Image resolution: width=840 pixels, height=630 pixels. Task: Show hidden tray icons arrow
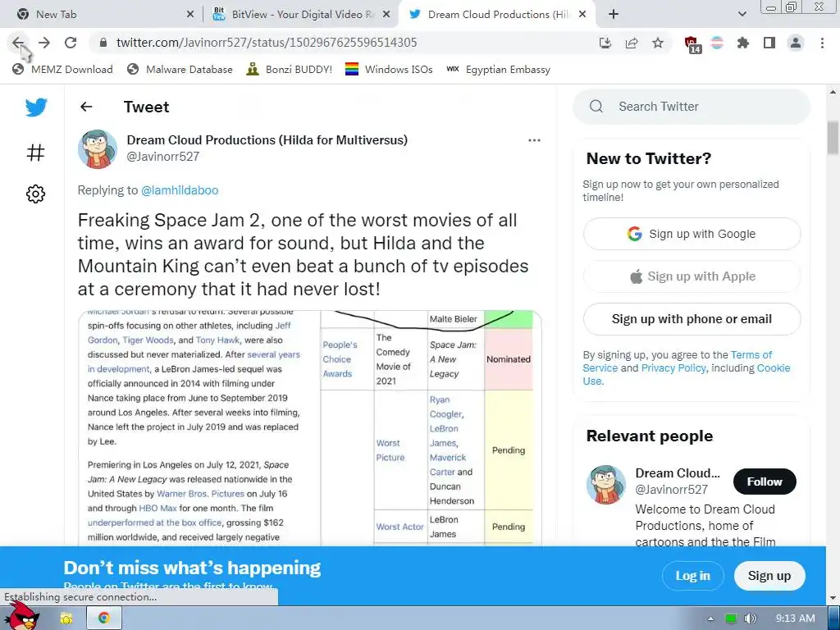coord(710,619)
